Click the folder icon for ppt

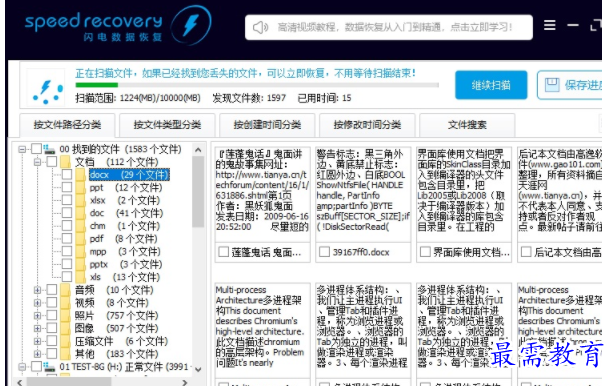pyautogui.click(x=80, y=187)
